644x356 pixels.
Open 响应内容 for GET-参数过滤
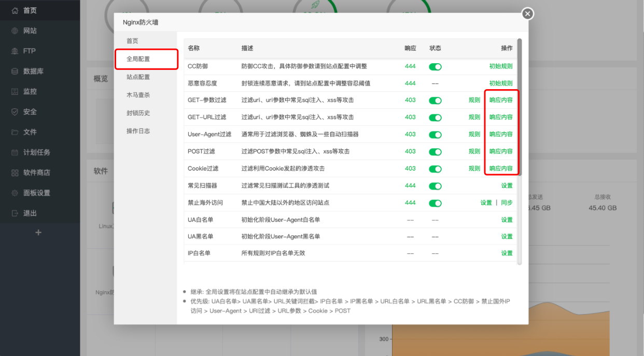click(x=501, y=100)
